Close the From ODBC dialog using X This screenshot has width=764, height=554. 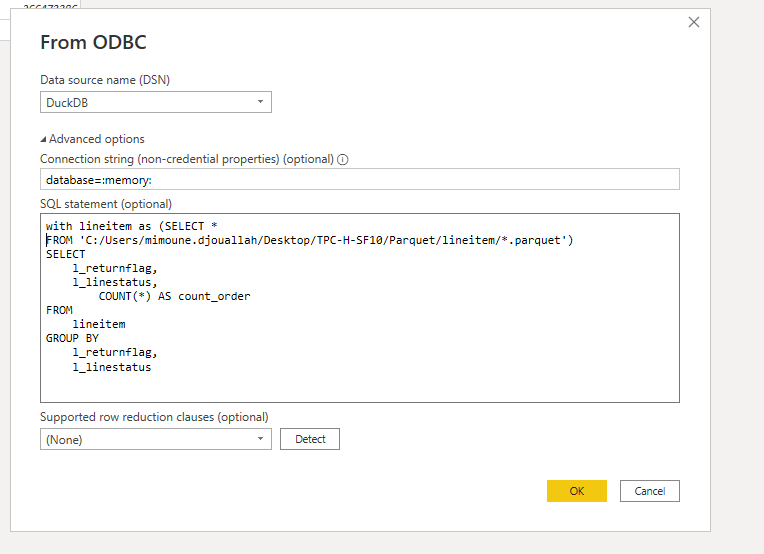coord(694,22)
